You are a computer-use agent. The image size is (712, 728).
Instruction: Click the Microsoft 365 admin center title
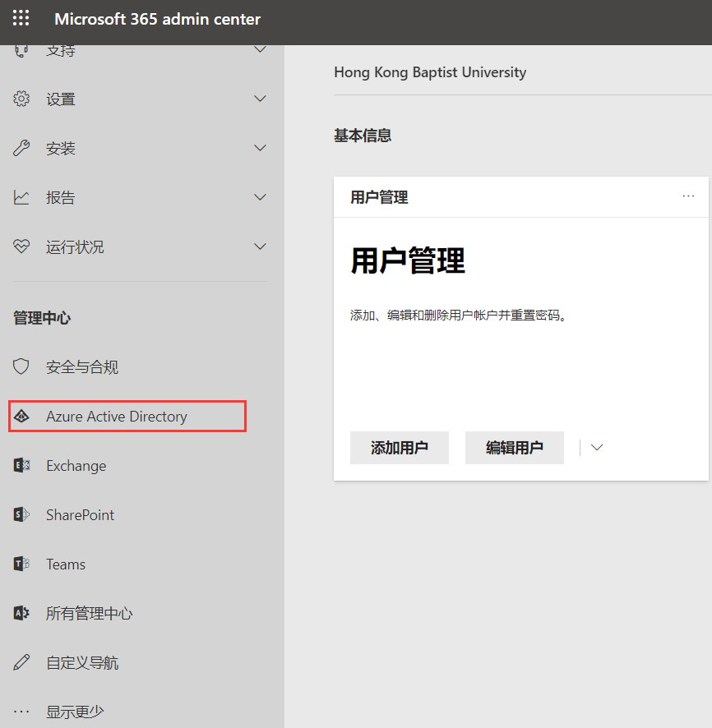157,19
